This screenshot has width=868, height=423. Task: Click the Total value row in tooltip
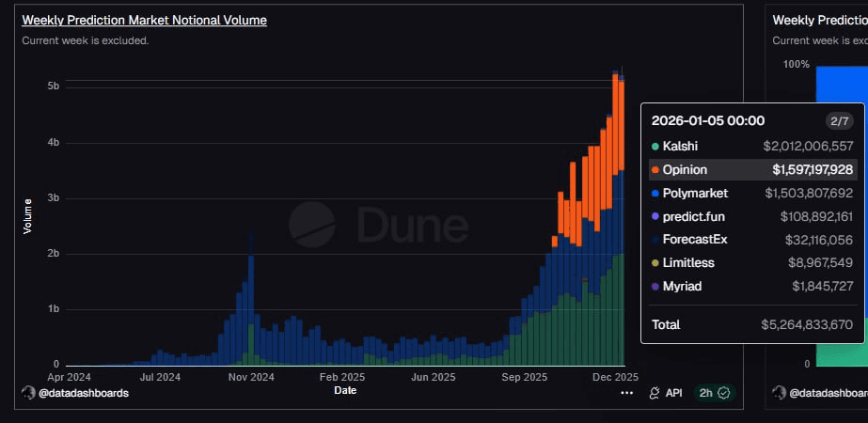(x=751, y=324)
